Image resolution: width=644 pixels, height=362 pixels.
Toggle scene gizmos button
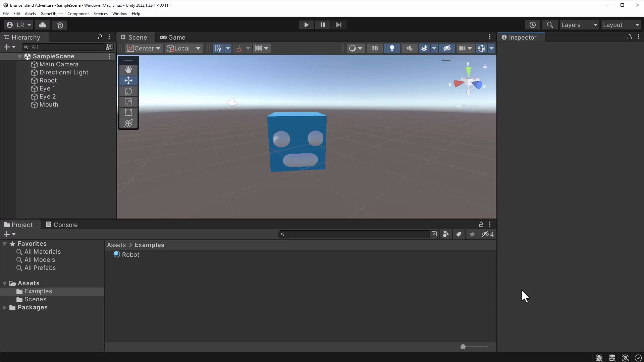click(x=482, y=48)
